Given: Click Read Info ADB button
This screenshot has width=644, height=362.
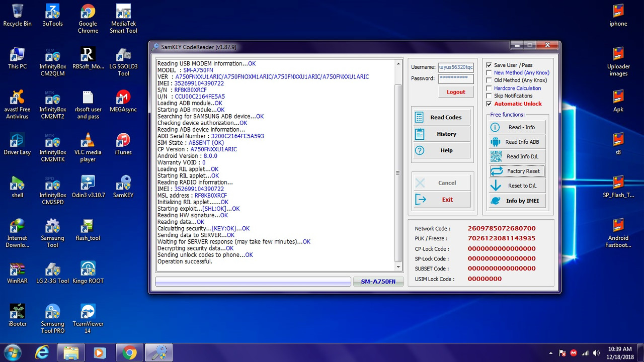Looking at the screenshot, I should click(517, 142).
